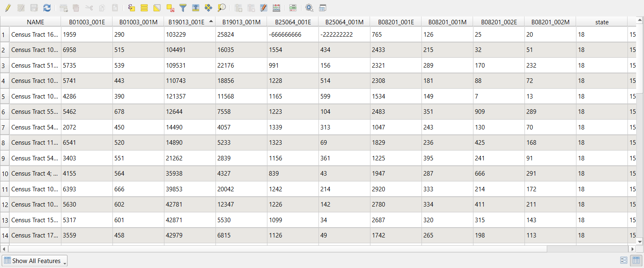Sort by the B25064_001M column header
The image size is (644, 268).
coord(344,22)
